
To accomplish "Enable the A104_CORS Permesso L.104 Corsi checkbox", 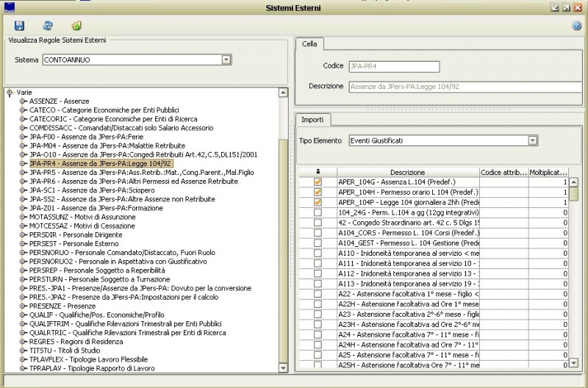I will [x=318, y=233].
